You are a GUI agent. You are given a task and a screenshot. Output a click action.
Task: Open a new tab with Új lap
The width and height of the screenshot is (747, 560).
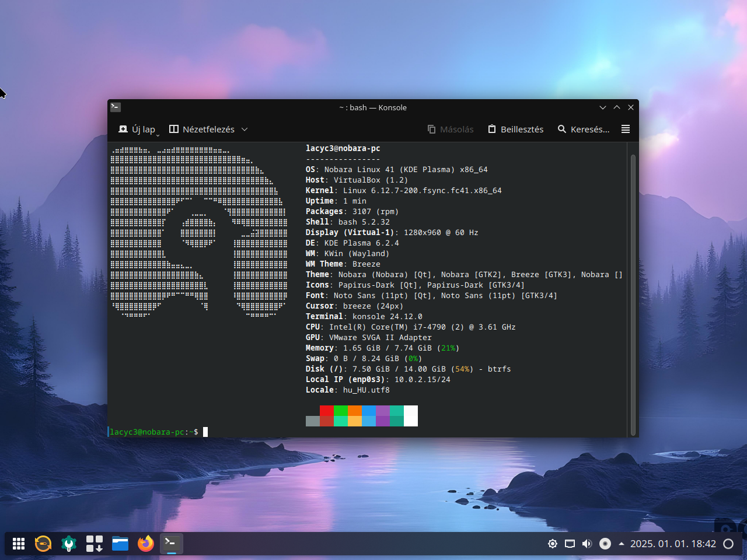tap(137, 129)
